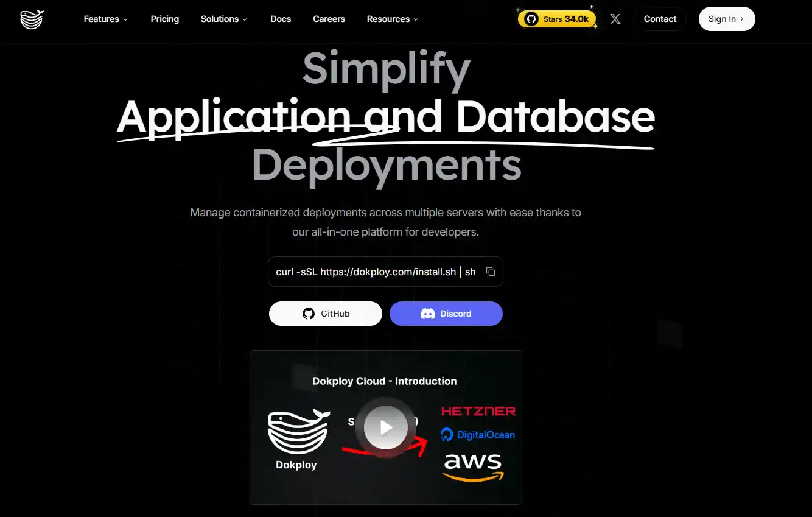Screen dimensions: 812x517
Task: Click the curl install command text
Action: point(376,272)
